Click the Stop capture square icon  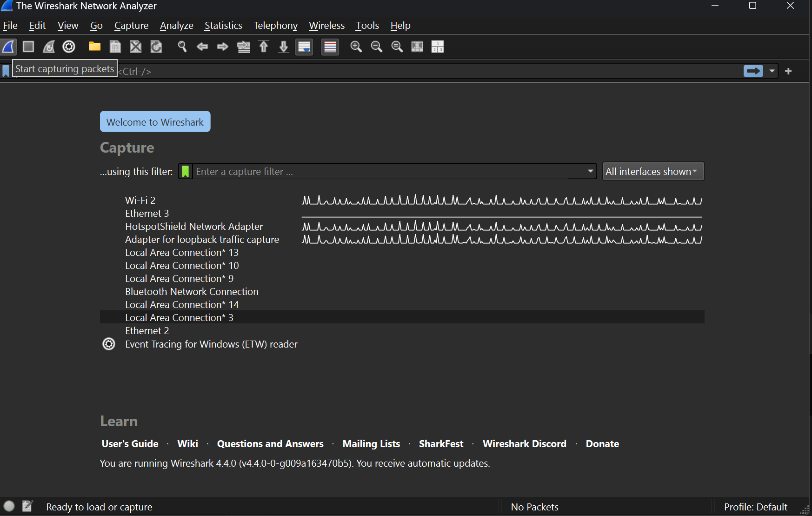(28, 47)
